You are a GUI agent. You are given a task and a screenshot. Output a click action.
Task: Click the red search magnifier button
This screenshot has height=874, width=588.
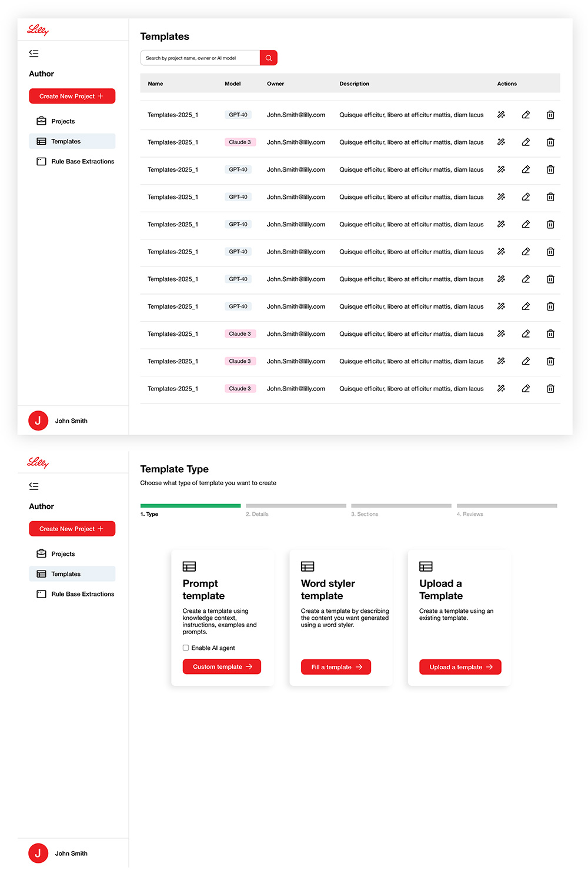click(x=268, y=58)
